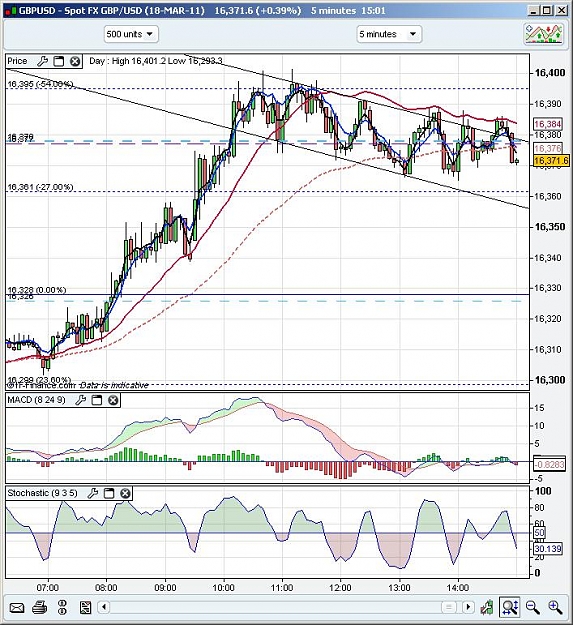
Task: Open the 5 minutes timeframe dropdown
Action: 389,34
